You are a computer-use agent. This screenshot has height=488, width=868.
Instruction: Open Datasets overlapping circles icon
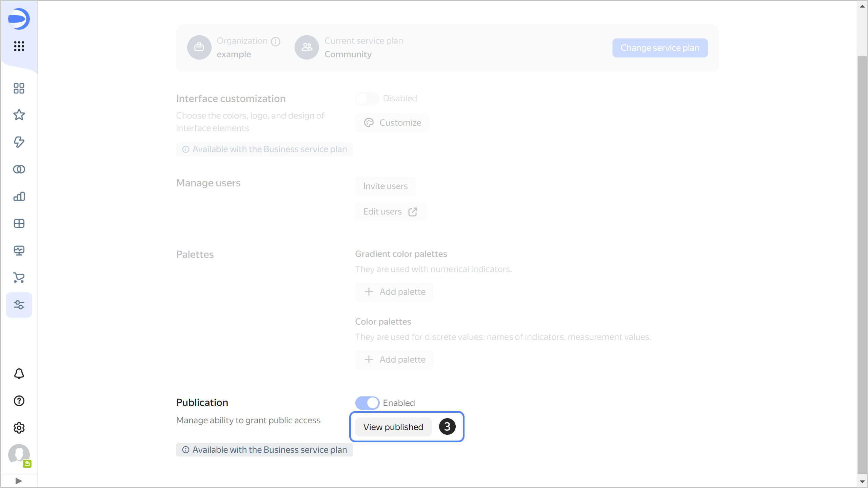point(19,169)
